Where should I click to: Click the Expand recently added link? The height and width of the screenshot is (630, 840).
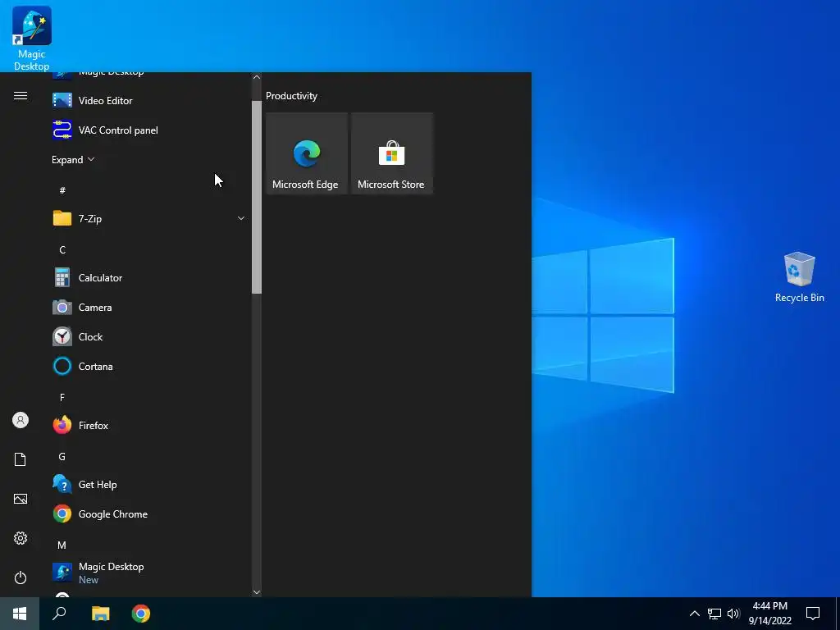pos(73,160)
